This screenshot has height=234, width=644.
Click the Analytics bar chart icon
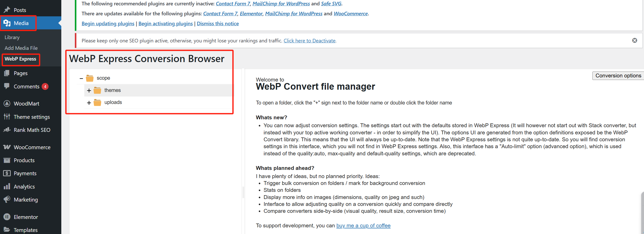[x=7, y=186]
